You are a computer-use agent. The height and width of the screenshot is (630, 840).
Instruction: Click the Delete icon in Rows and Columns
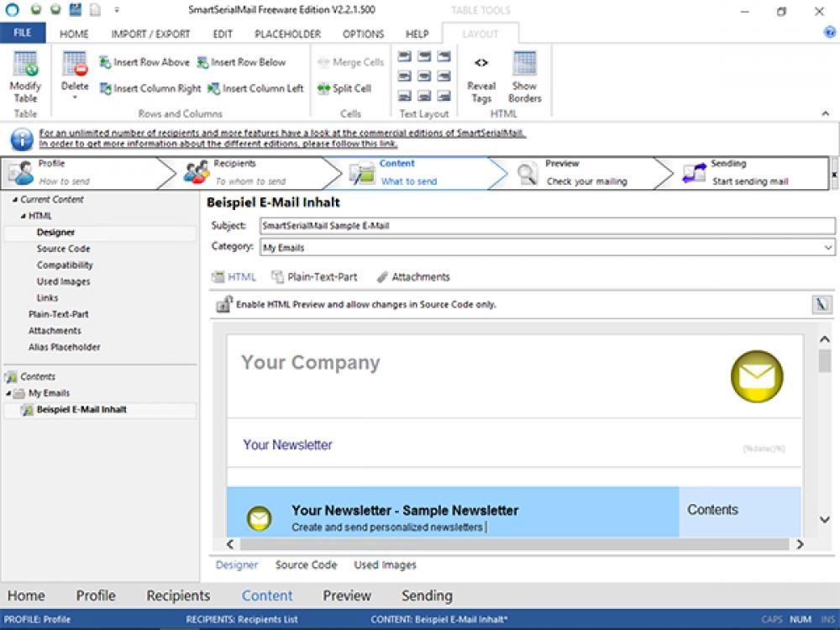point(76,67)
